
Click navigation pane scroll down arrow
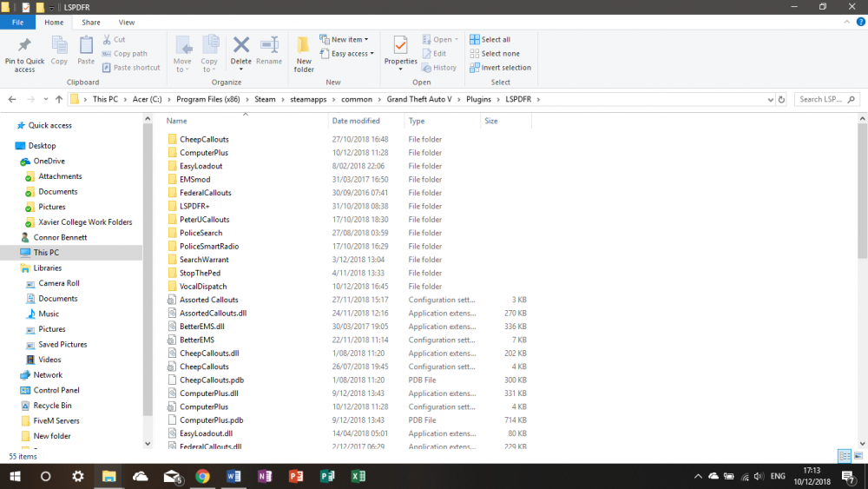(148, 443)
